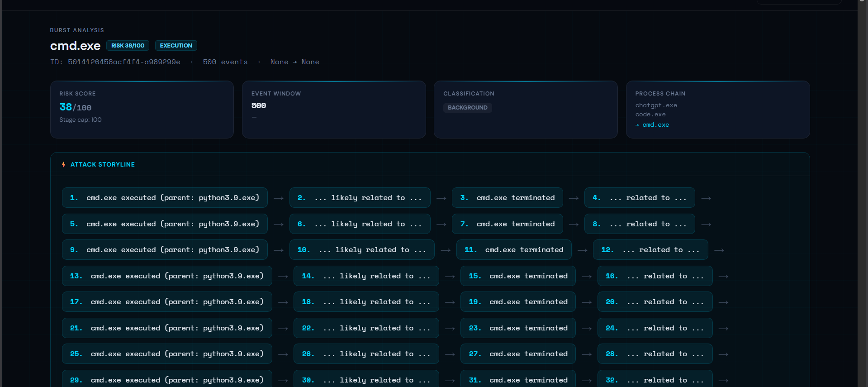Select storyline step 20 related to

click(x=655, y=302)
